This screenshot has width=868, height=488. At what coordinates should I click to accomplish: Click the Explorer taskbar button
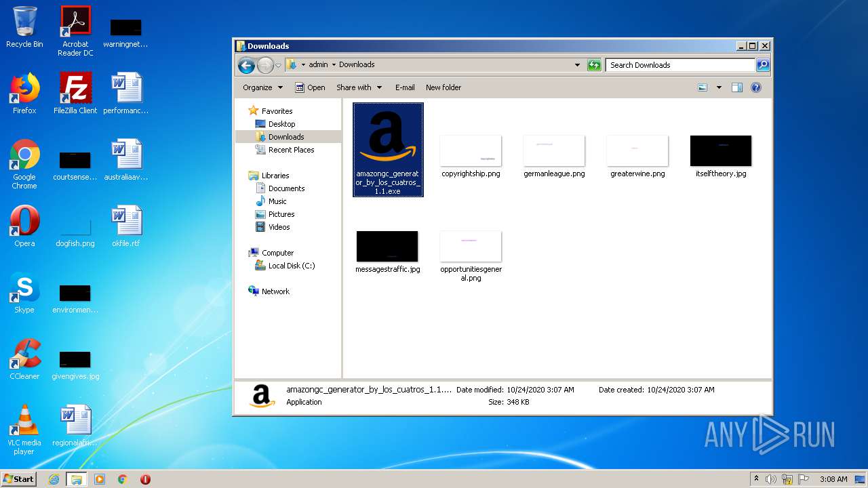(77, 479)
